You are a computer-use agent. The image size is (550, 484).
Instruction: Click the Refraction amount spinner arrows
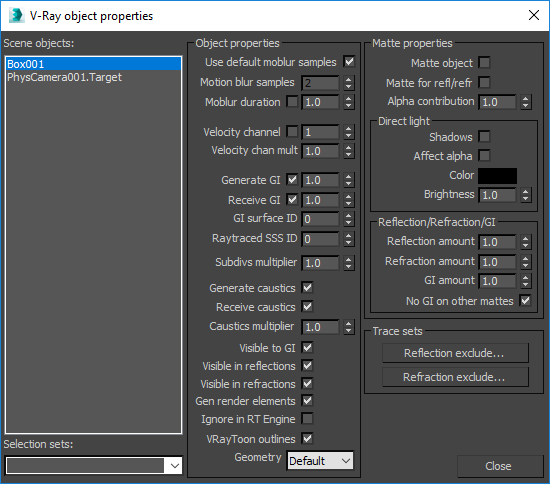525,262
